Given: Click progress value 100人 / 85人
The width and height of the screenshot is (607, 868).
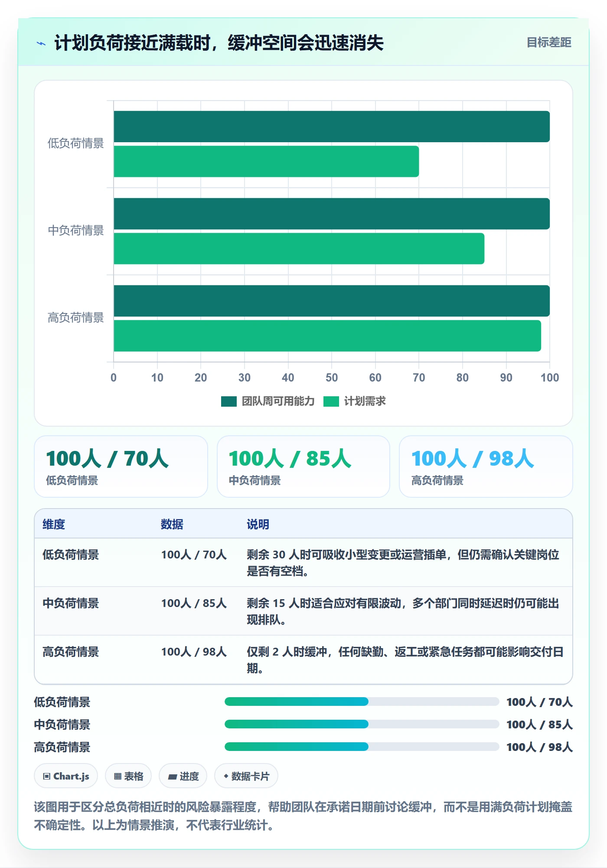Looking at the screenshot, I should click(x=540, y=724).
